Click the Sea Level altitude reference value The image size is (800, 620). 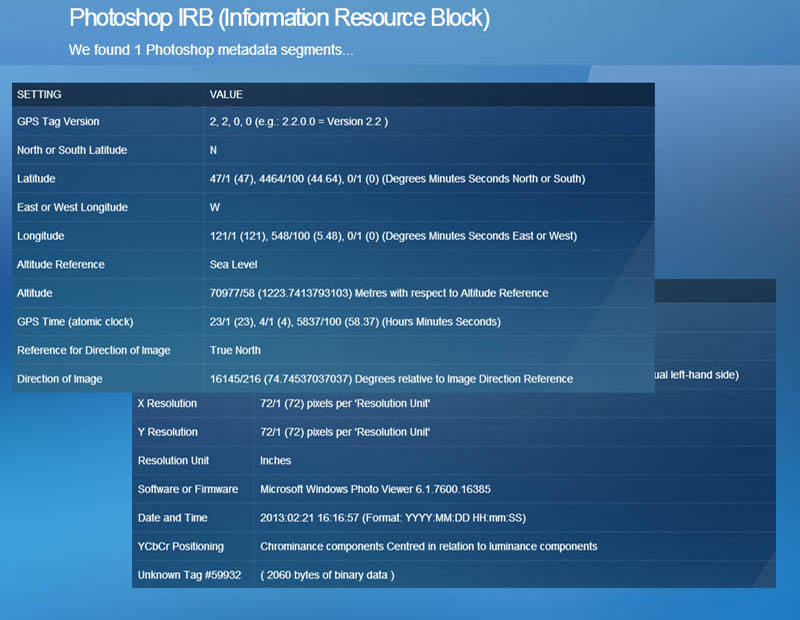pyautogui.click(x=233, y=265)
